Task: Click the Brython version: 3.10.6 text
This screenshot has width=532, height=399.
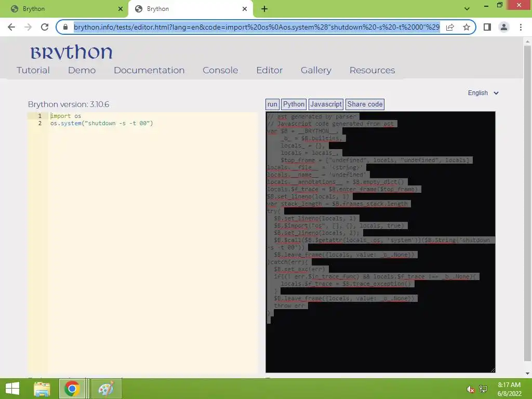Action: click(x=69, y=104)
